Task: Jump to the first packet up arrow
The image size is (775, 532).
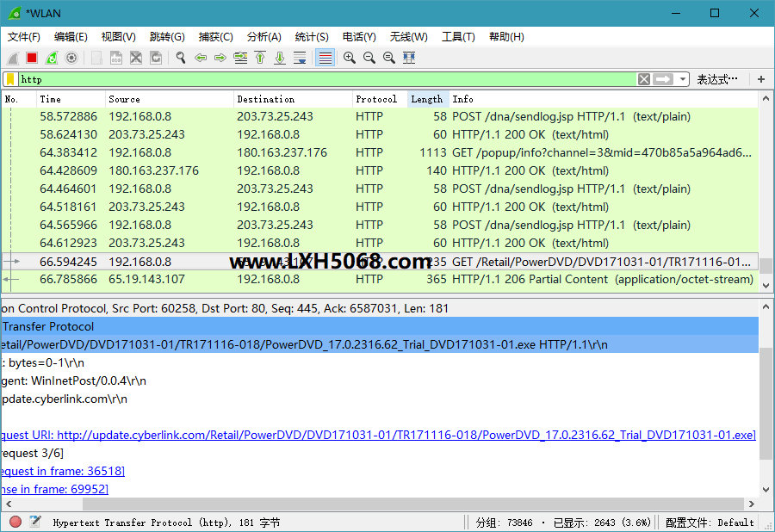Action: [260, 58]
